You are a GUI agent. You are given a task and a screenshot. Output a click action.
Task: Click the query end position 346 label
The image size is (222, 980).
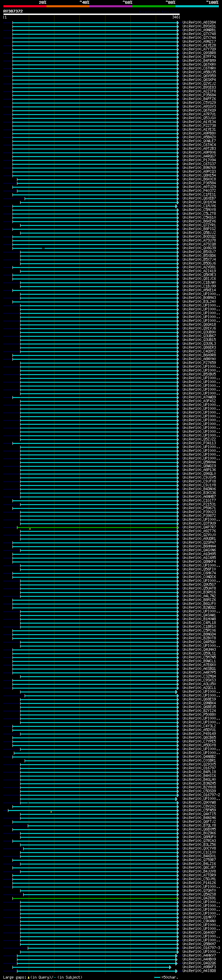(x=175, y=17)
